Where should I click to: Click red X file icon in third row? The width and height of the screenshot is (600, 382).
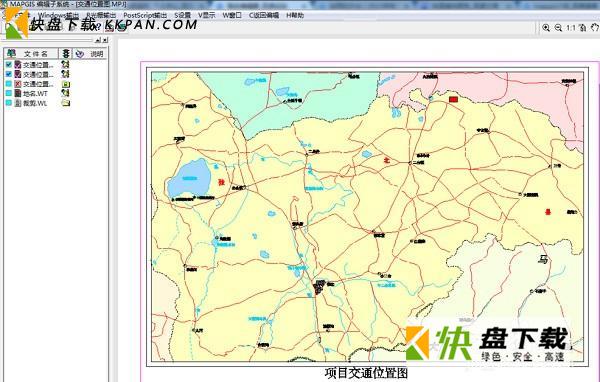pos(18,83)
